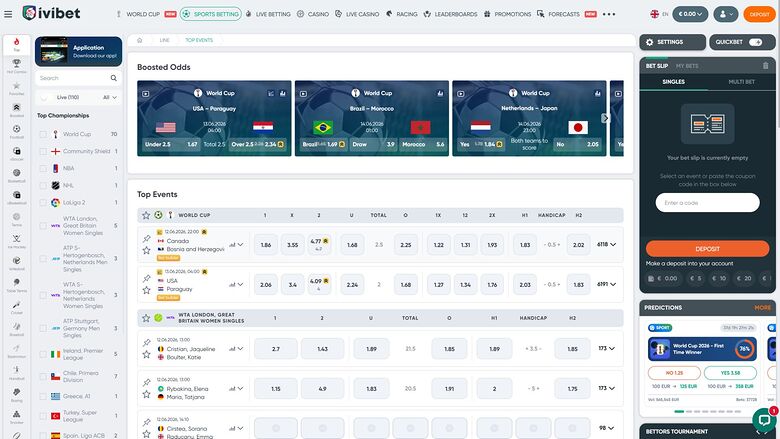Open the Basketball sidebar icon
This screenshot has width=780, height=439.
pos(16,175)
